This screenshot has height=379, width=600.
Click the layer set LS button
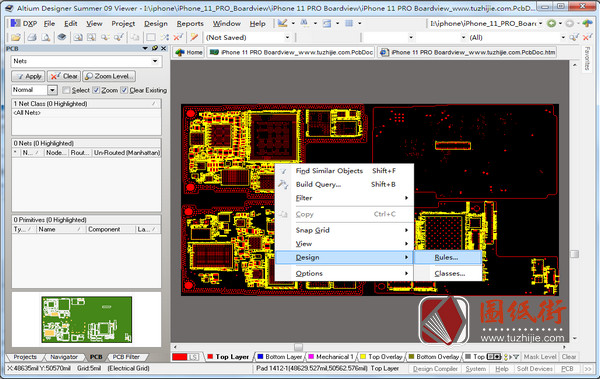click(193, 357)
